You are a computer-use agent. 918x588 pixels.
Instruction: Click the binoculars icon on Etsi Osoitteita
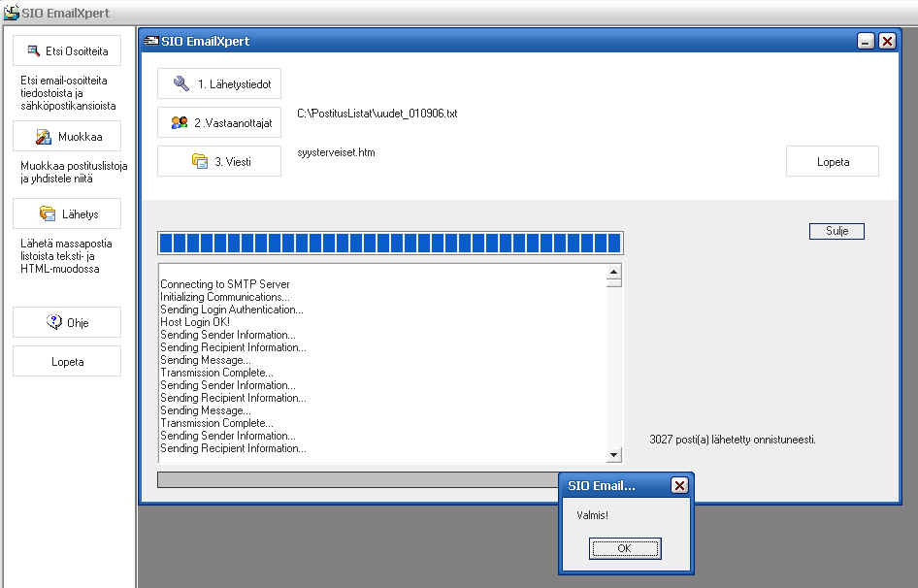tap(34, 51)
